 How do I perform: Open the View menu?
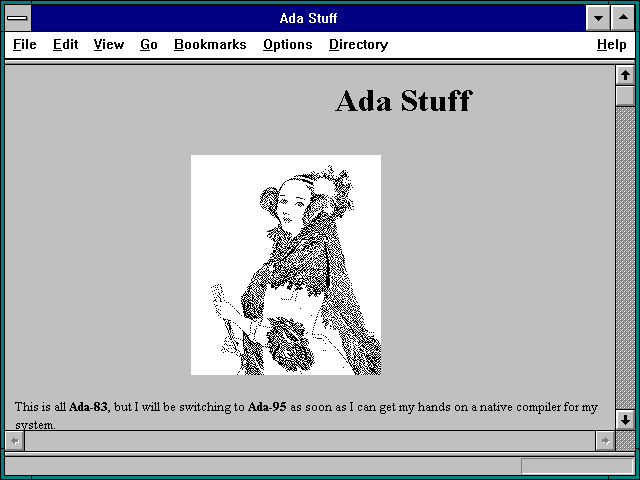[109, 44]
